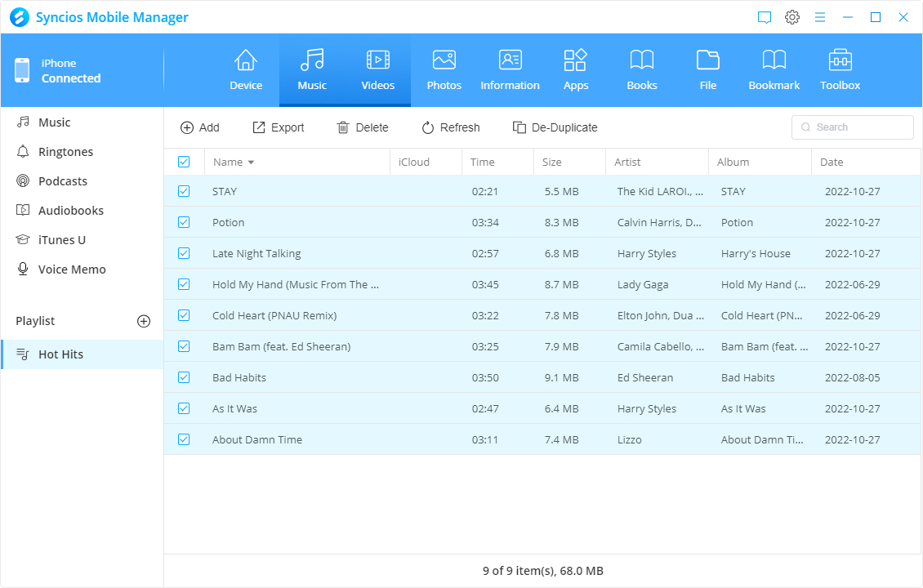This screenshot has width=923, height=588.
Task: Click the Add button
Action: click(x=199, y=127)
